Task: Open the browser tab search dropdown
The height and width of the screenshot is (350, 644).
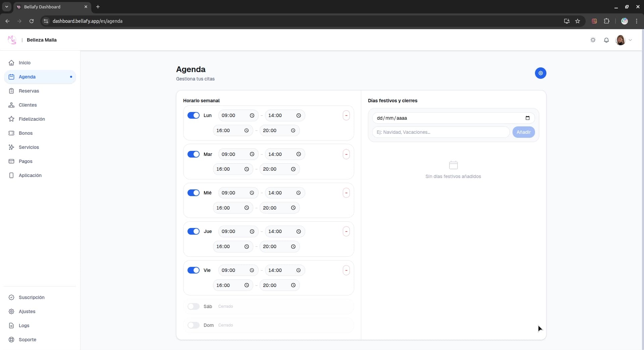Action: point(6,7)
